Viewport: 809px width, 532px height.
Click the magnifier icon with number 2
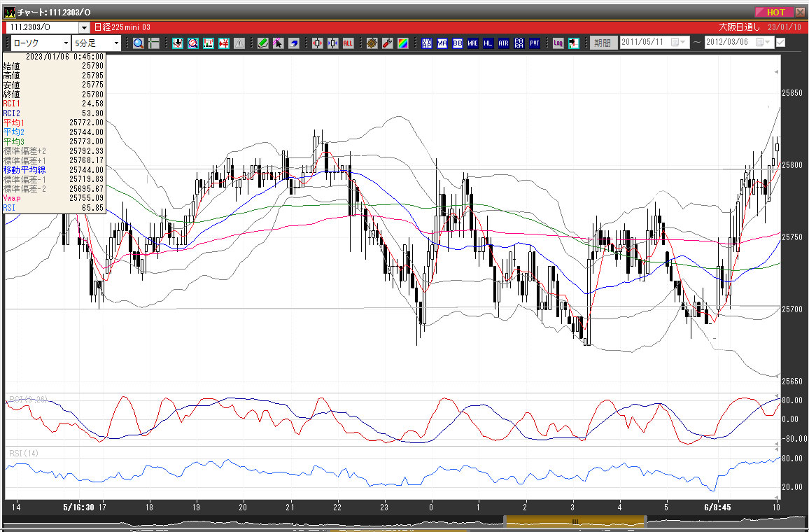click(x=193, y=43)
